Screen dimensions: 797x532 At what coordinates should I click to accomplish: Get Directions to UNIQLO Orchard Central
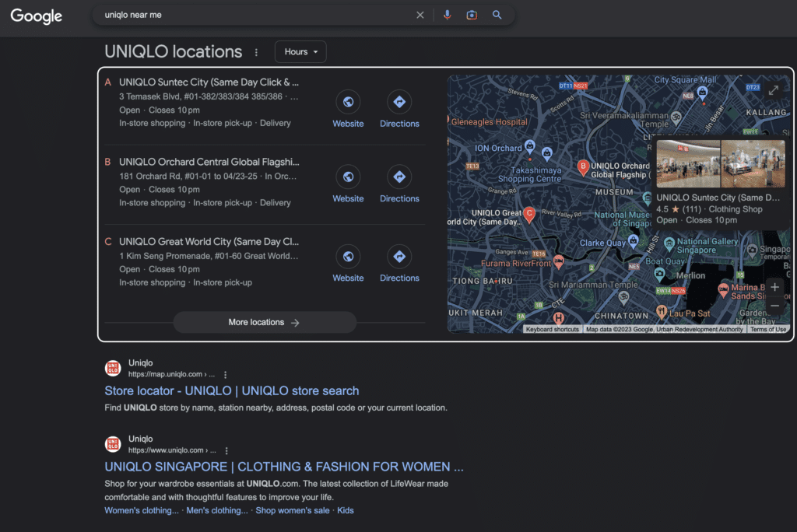pyautogui.click(x=399, y=177)
